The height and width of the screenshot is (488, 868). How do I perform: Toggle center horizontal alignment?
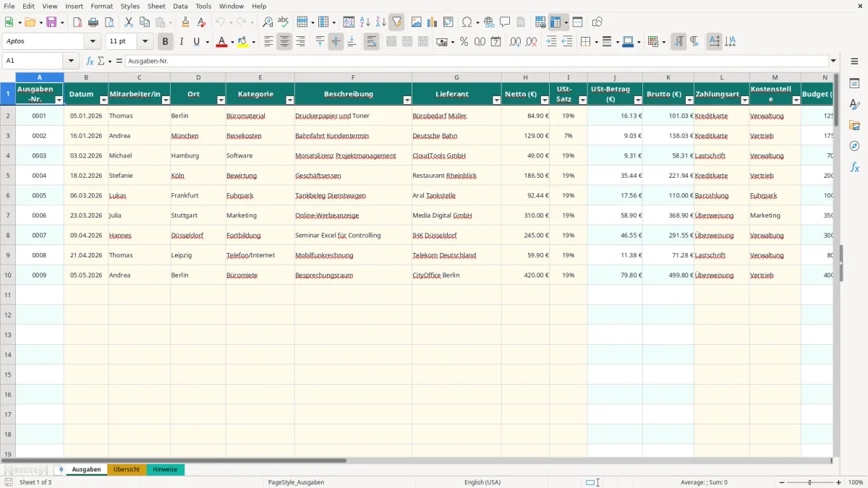[284, 42]
